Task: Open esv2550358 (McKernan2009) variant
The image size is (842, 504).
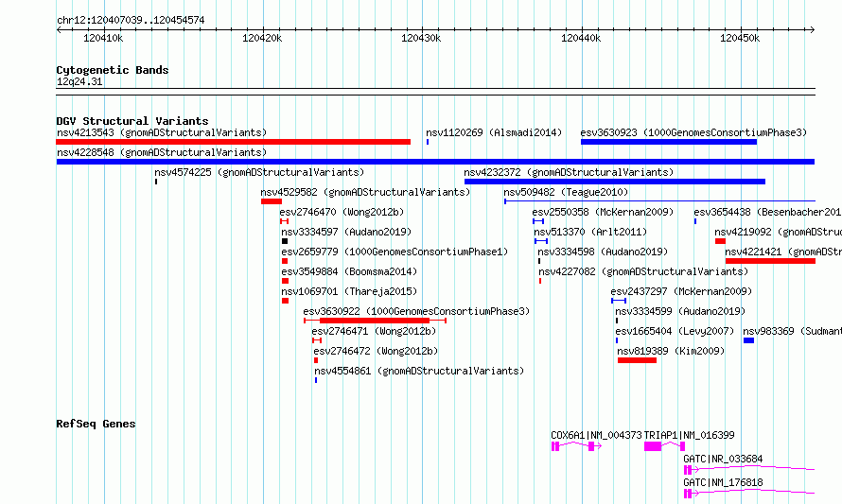Action: click(x=603, y=212)
